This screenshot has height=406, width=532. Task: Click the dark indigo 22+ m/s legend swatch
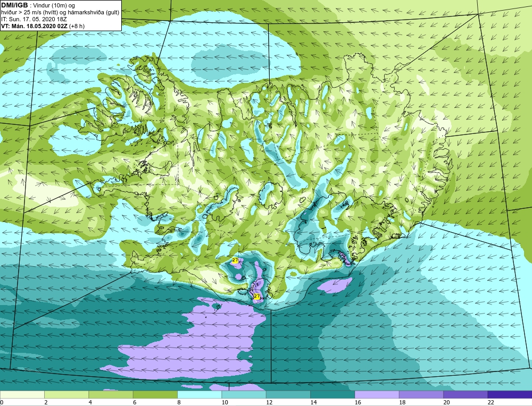coord(510,394)
